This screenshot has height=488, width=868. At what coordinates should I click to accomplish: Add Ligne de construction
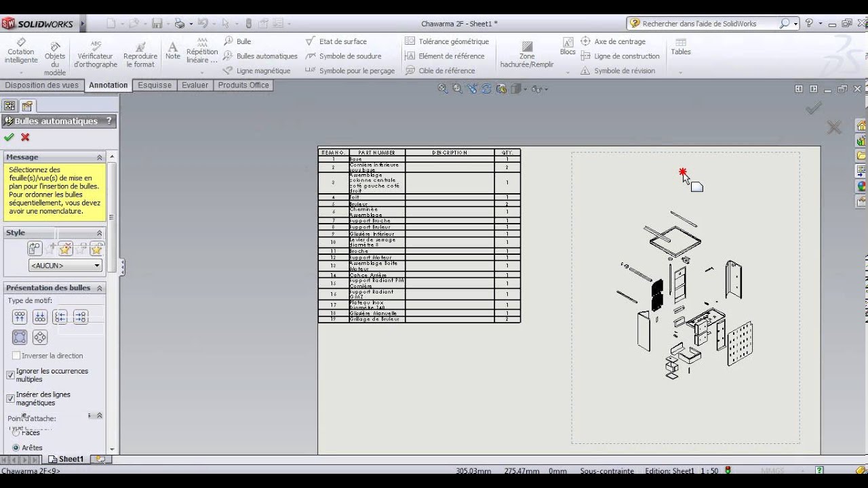(620, 56)
